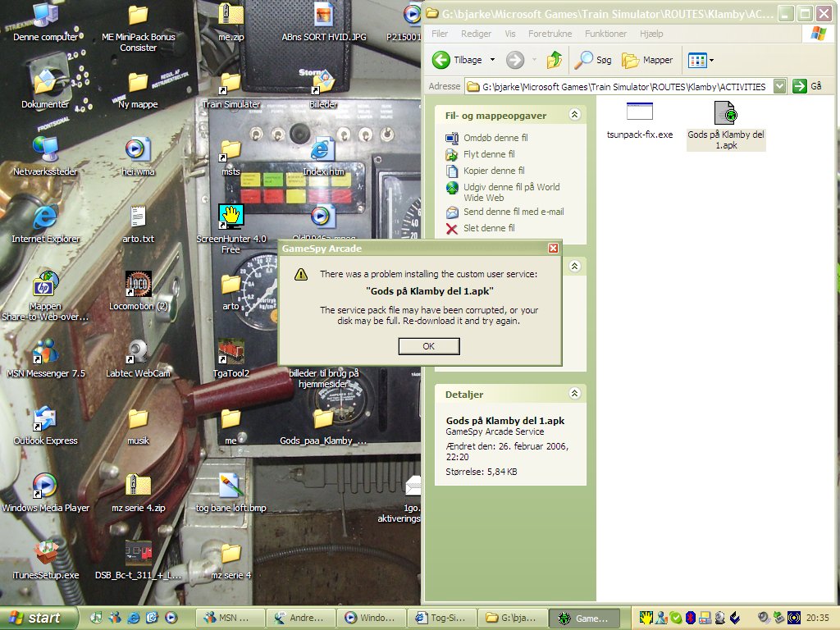This screenshot has width=840, height=630.
Task: Collapse the panel partly hidden behind the GameSpy dialog
Action: coord(574,267)
